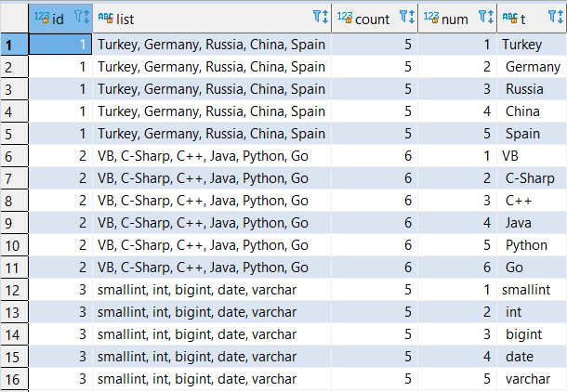Click the numeric type icon beside num header
The height and width of the screenshot is (392, 567).
click(x=431, y=18)
